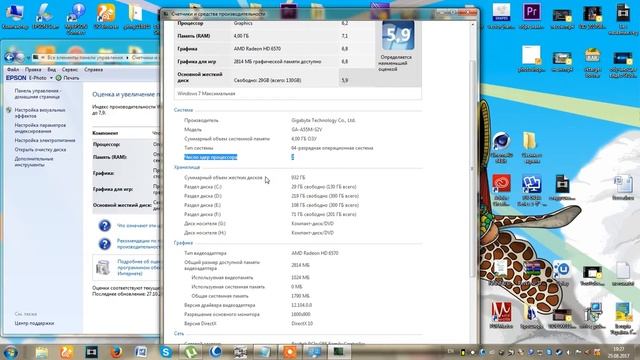
Task: Click 'Все элементы панели управления' in the address bar
Action: click(85, 58)
